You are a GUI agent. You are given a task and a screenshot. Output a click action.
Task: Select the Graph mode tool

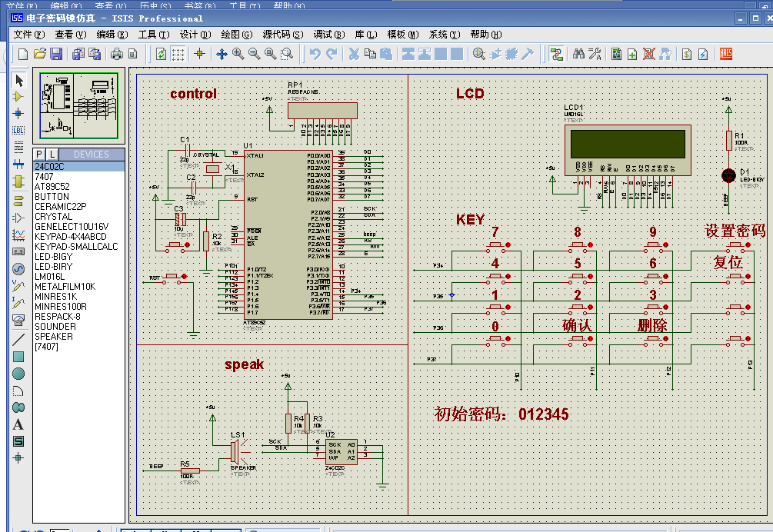pos(18,235)
